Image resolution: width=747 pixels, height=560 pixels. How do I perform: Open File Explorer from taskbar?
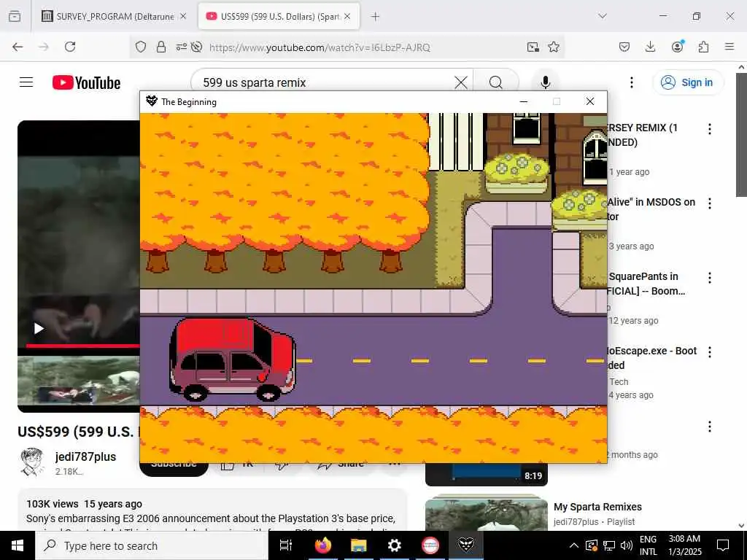[x=358, y=545]
